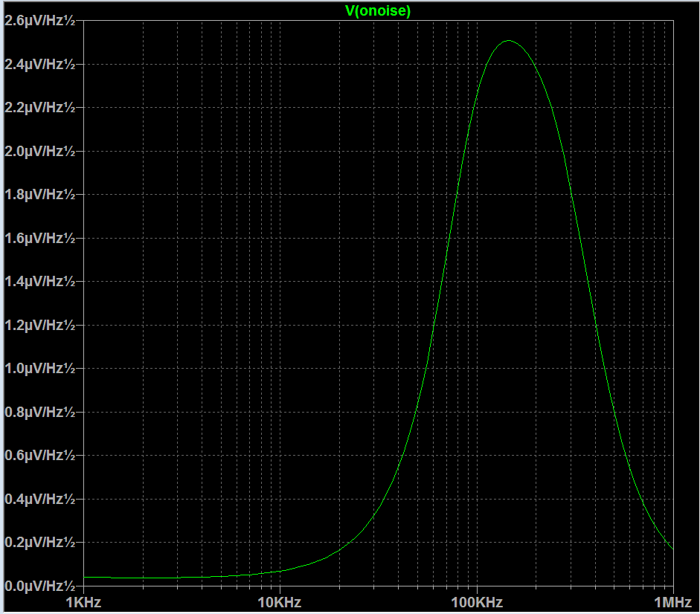Click the 2.2µV/Hz½ axis label
The width and height of the screenshot is (700, 614).
click(x=39, y=108)
